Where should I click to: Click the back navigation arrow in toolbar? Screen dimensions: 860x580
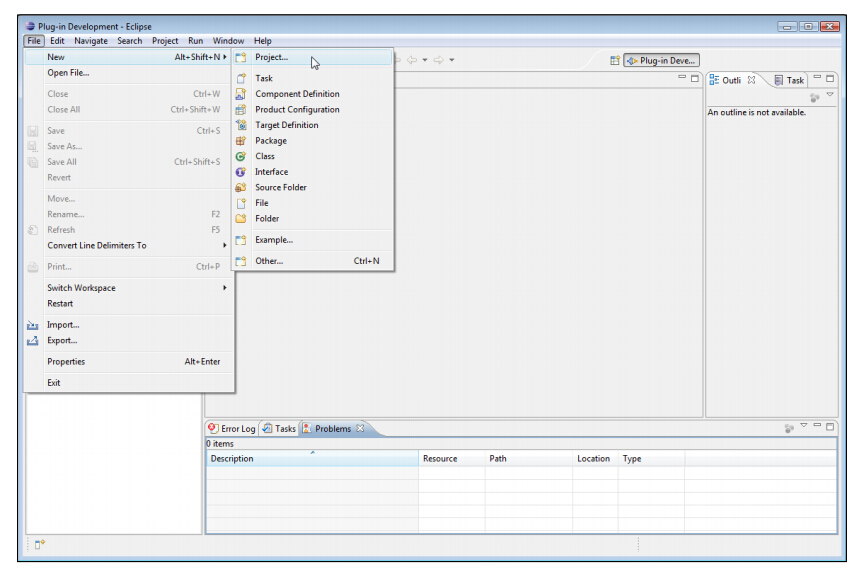click(x=412, y=60)
